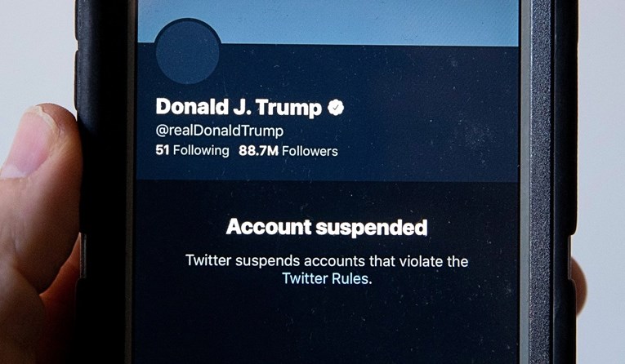The height and width of the screenshot is (364, 625).
Task: Open the Twitter Rules link
Action: 327,278
